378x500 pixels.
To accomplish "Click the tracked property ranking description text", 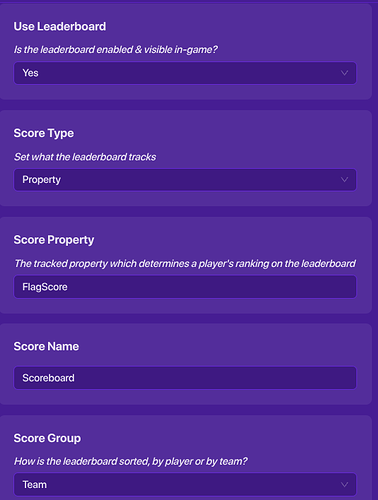I will point(185,264).
